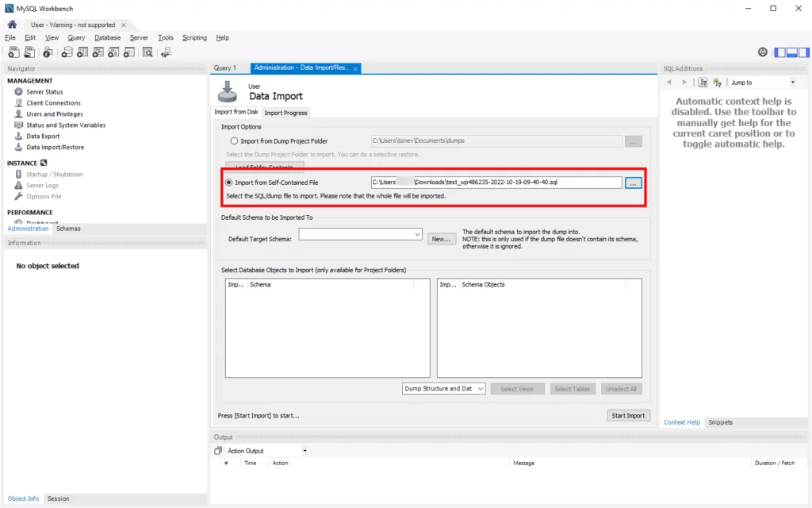The image size is (812, 508).
Task: Click New to create a target schema
Action: point(442,238)
